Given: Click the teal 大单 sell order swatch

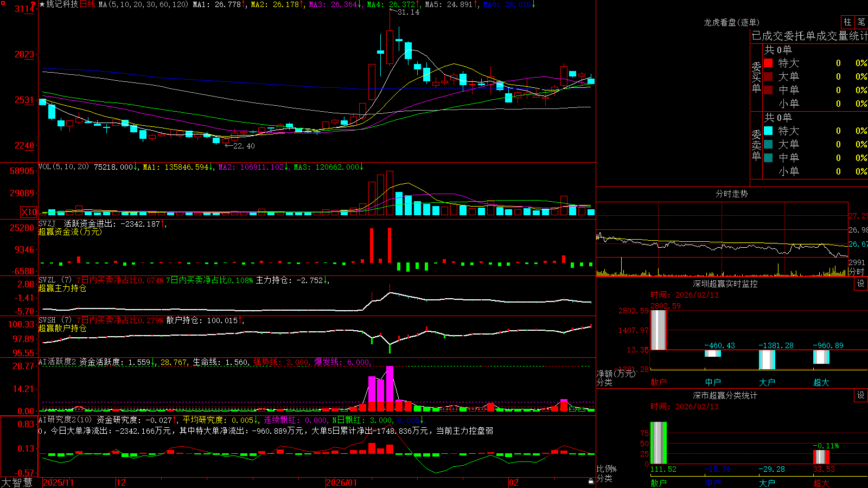Looking at the screenshot, I should pyautogui.click(x=768, y=144).
